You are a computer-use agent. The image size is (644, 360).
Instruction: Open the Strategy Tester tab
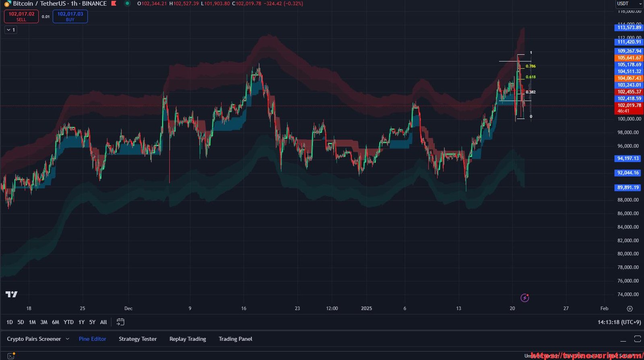(138, 339)
